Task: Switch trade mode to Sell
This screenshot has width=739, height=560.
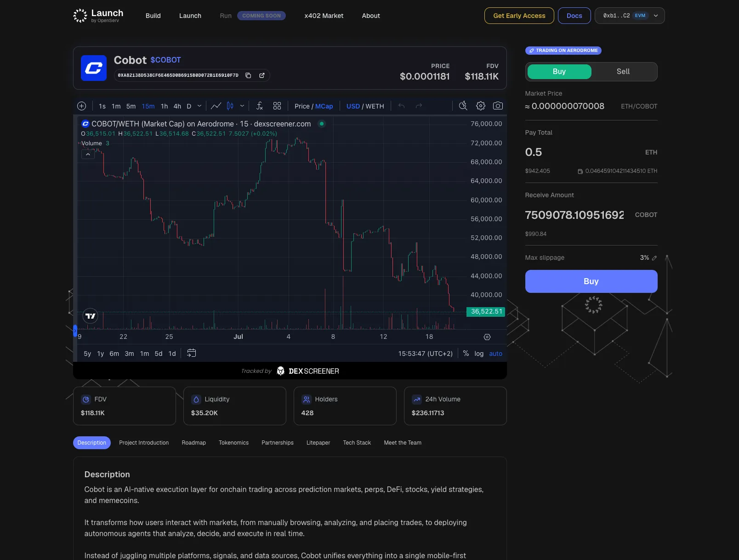Action: 623,72
